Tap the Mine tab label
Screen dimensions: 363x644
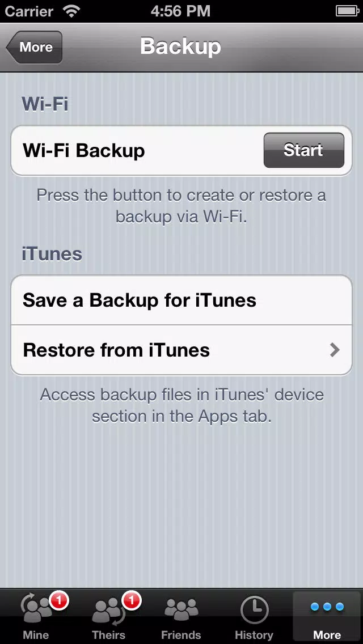tap(36, 635)
